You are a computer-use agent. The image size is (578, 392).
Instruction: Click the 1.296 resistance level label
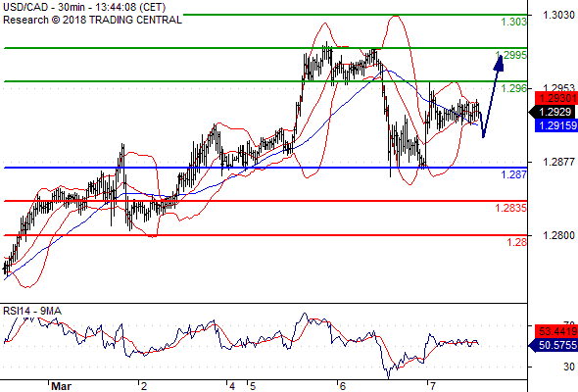pos(514,88)
